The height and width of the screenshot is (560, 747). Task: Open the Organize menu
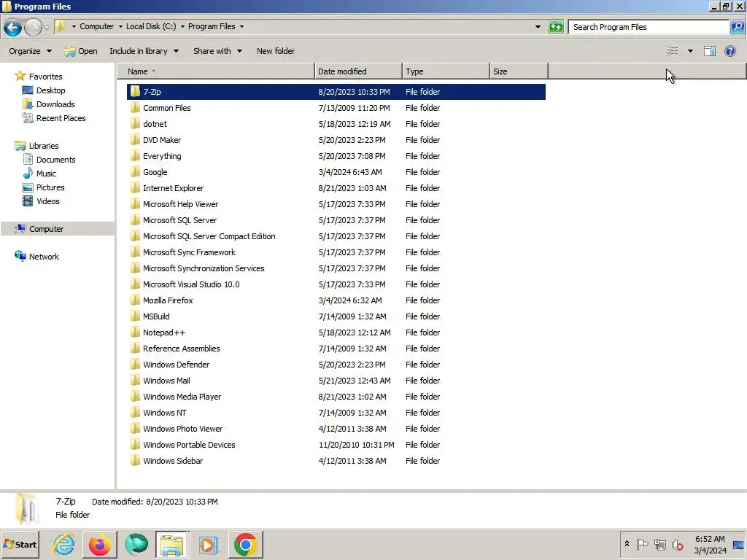coord(30,51)
